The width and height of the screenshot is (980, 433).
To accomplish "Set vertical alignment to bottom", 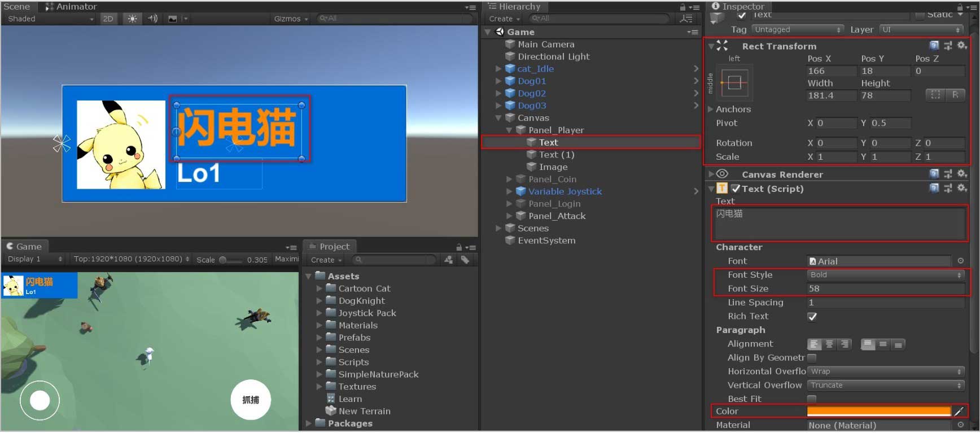I will coord(898,344).
